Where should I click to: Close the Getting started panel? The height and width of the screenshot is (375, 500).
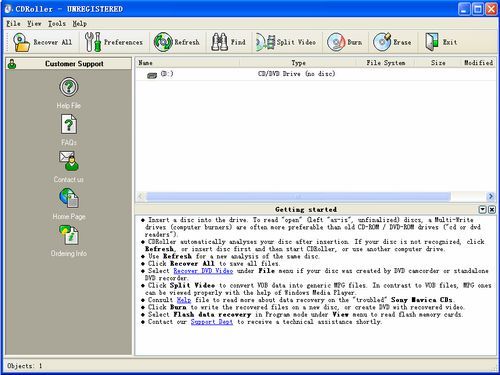pyautogui.click(x=492, y=209)
